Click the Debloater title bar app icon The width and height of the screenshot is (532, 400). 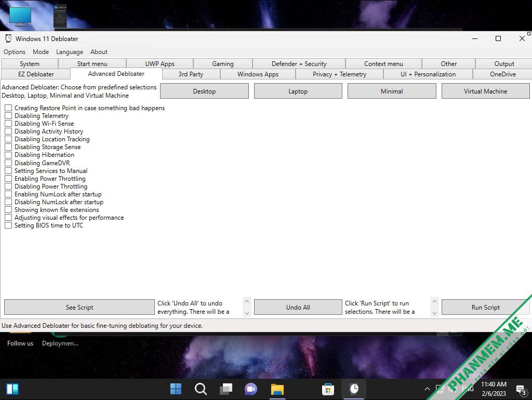pos(8,38)
